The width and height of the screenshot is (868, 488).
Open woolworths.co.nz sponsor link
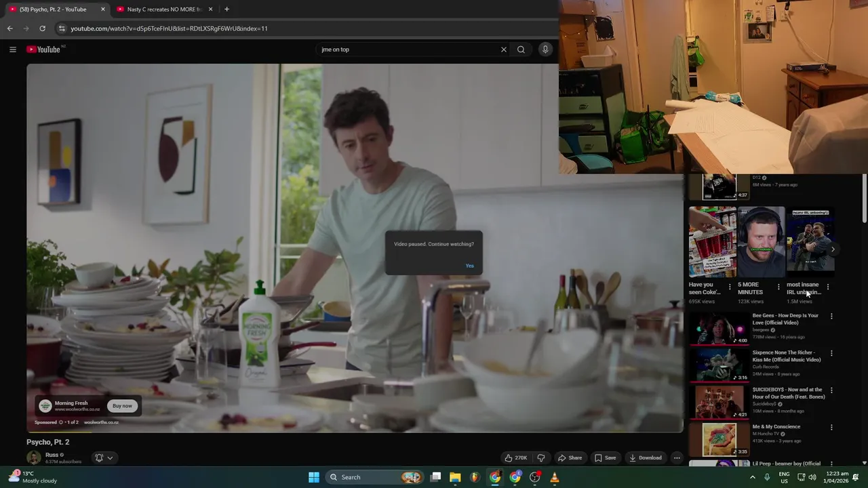[x=101, y=422]
